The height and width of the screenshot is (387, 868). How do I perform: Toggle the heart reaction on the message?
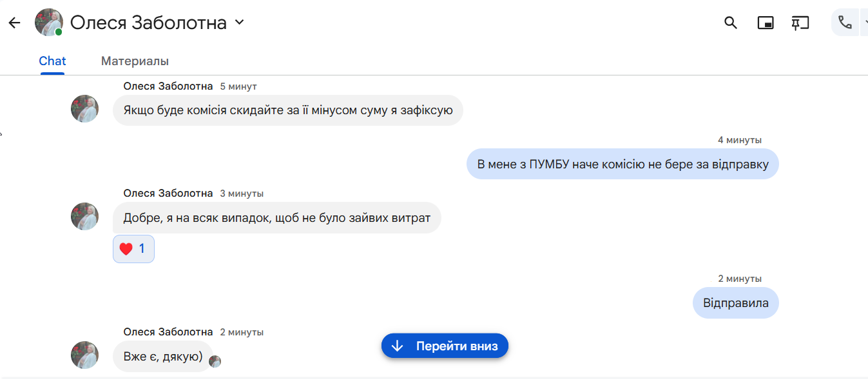(133, 249)
